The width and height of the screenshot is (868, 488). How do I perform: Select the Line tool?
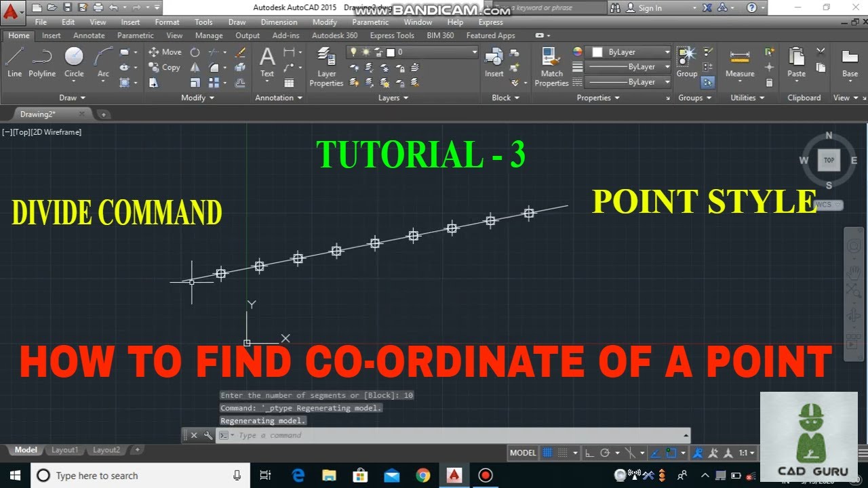[x=14, y=62]
